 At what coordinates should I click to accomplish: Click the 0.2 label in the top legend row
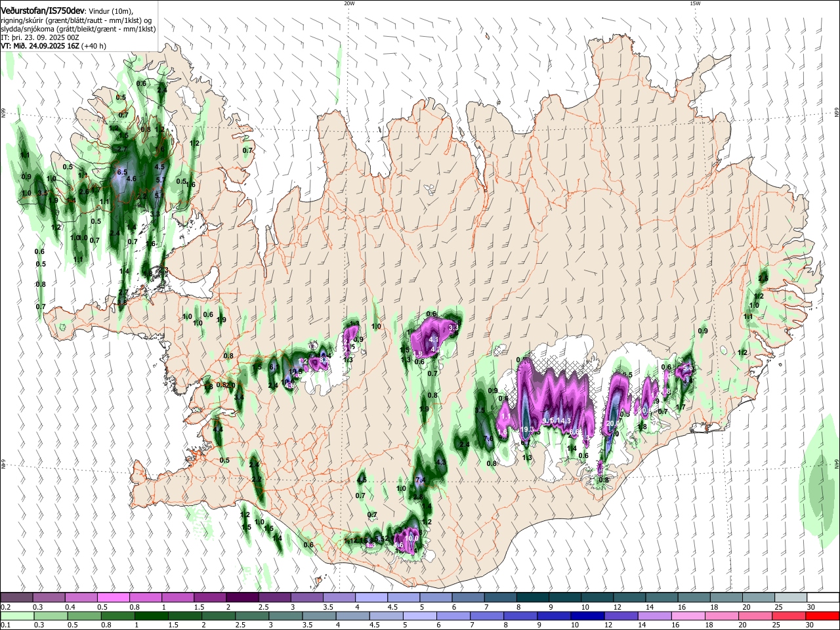click(x=7, y=607)
